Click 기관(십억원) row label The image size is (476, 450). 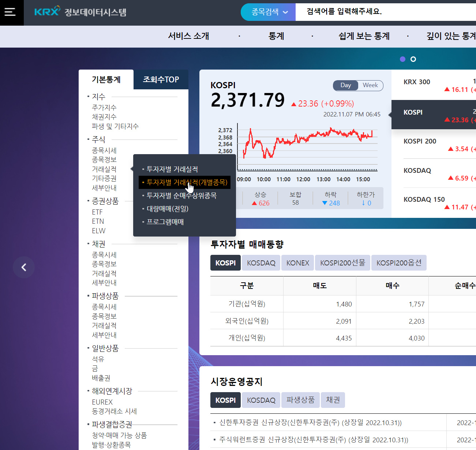(x=247, y=304)
